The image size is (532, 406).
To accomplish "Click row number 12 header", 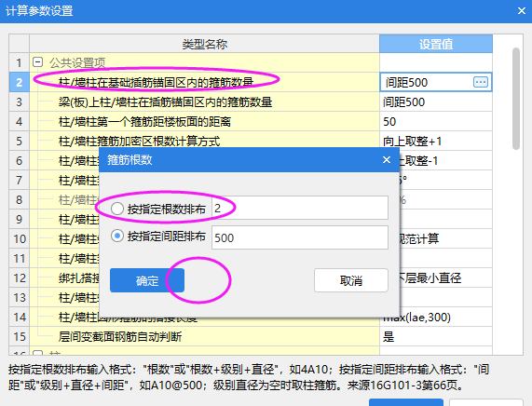I will coord(19,278).
